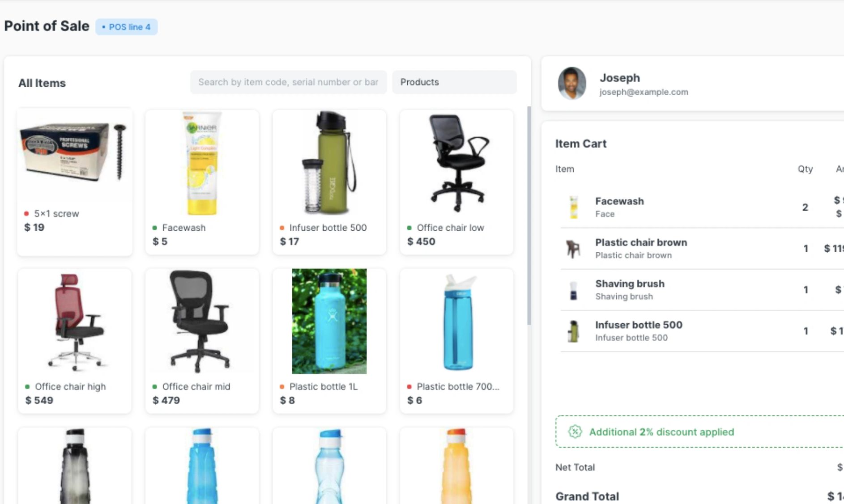Click Facewash icon in cart
Viewport: 844px width, 504px height.
[573, 208]
